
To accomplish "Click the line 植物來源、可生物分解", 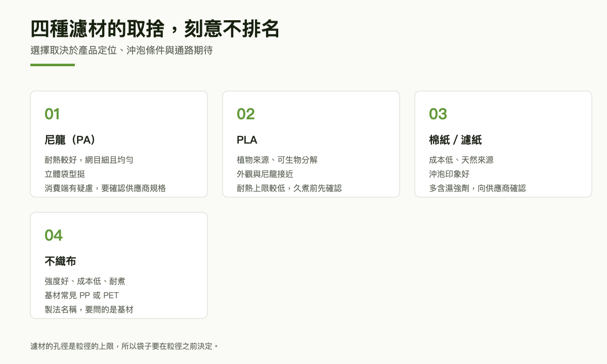I will [x=277, y=160].
